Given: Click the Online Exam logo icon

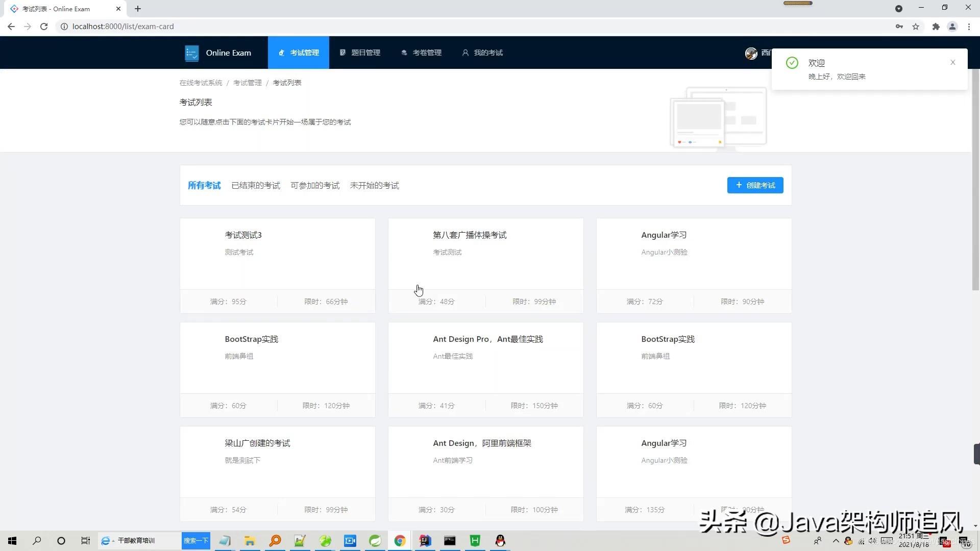Looking at the screenshot, I should [192, 53].
